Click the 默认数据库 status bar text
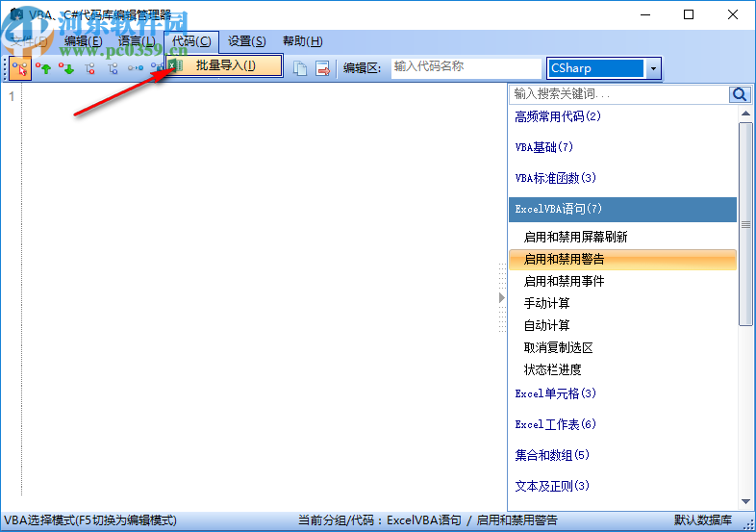Viewport: 756px width, 532px height. pyautogui.click(x=702, y=520)
